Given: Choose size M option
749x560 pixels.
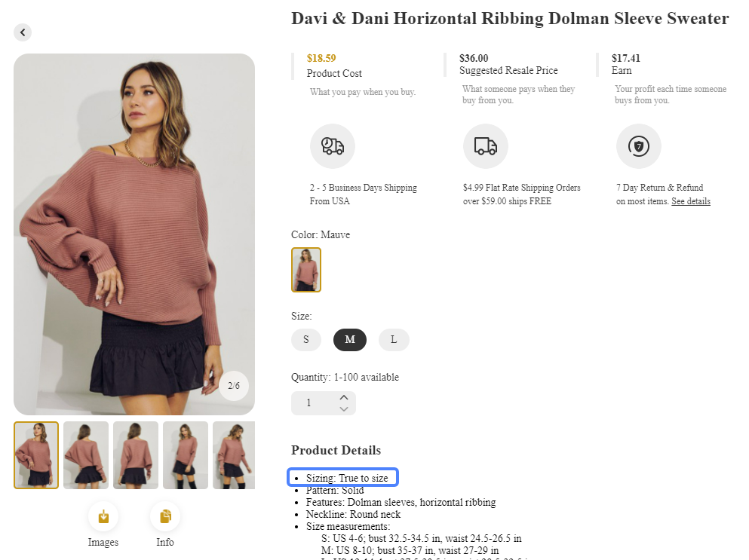Looking at the screenshot, I should pos(350,340).
